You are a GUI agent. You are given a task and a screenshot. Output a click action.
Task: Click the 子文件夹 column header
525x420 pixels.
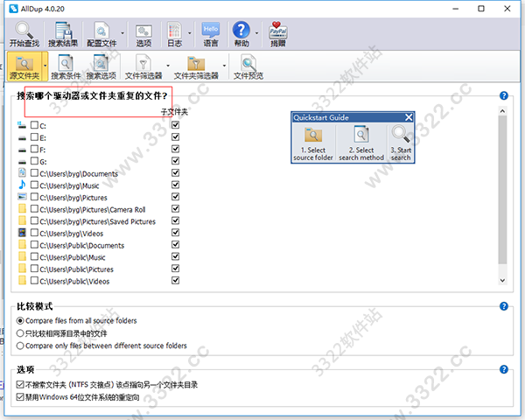pos(174,112)
